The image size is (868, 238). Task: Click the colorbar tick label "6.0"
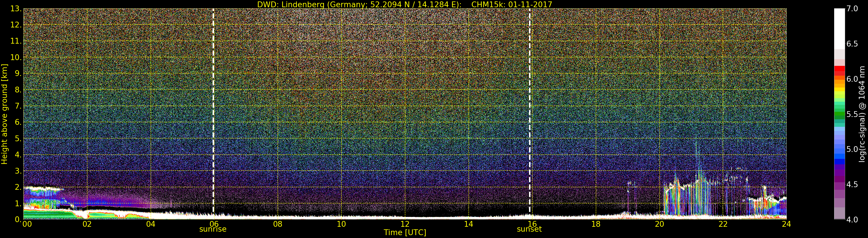852,79
